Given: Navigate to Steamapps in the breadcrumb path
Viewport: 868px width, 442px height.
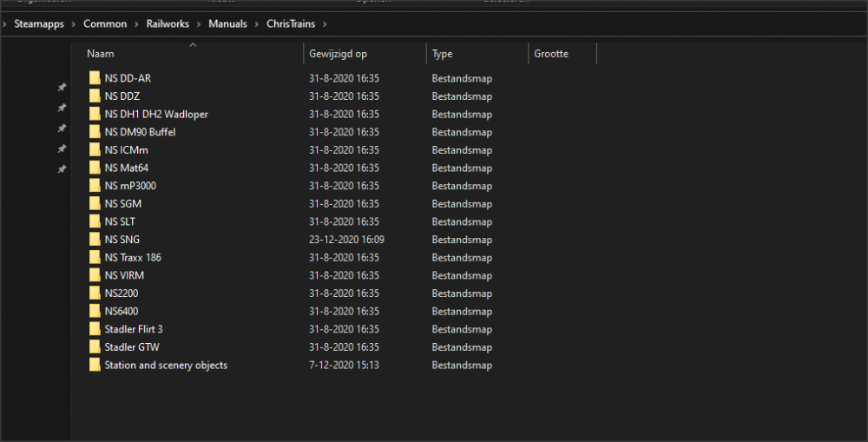Looking at the screenshot, I should (x=39, y=24).
